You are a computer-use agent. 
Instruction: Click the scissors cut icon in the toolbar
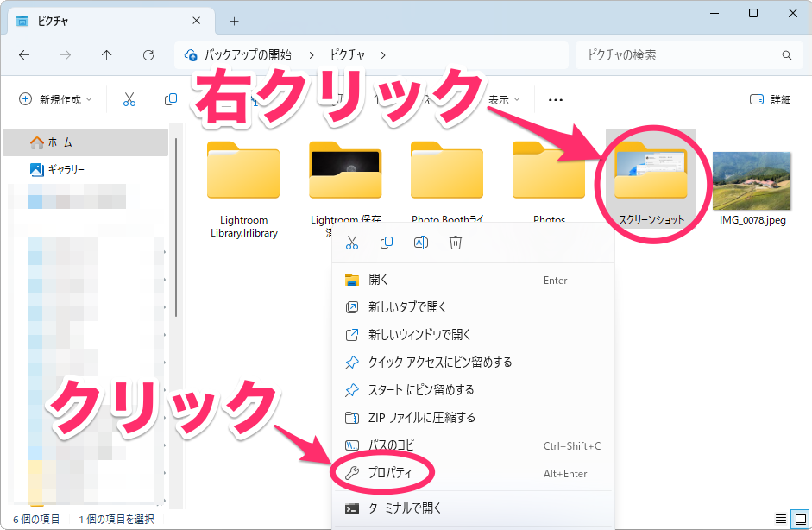click(x=129, y=99)
